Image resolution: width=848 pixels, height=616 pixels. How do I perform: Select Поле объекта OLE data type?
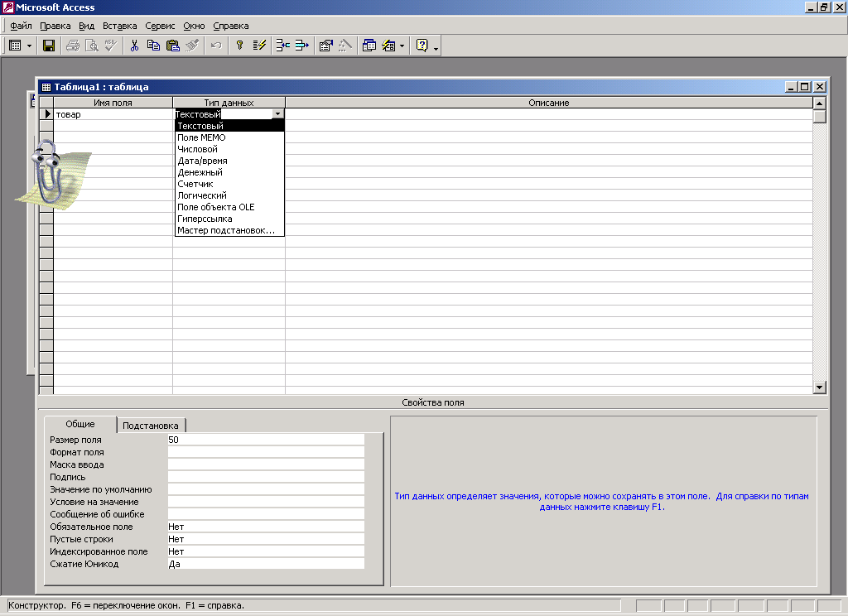tap(229, 207)
